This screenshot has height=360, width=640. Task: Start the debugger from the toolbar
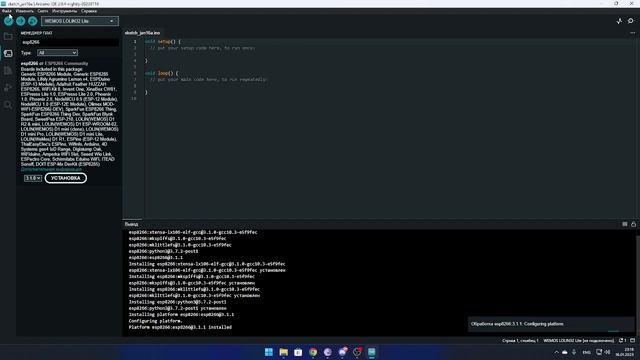33,21
